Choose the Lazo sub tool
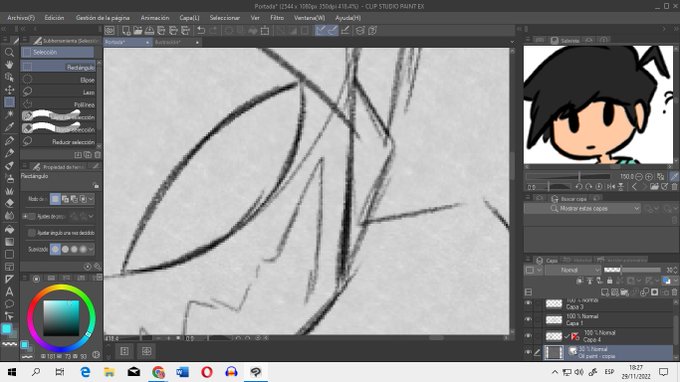Image resolution: width=680 pixels, height=382 pixels. tap(58, 92)
